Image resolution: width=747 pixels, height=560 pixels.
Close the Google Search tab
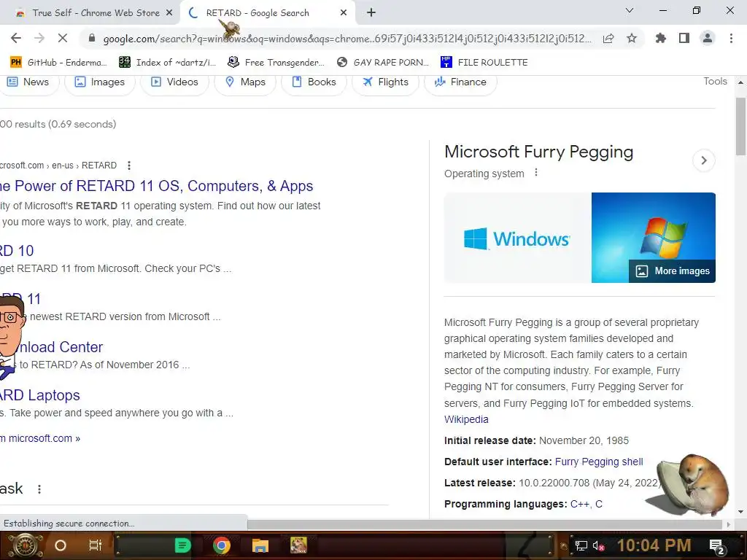point(344,13)
